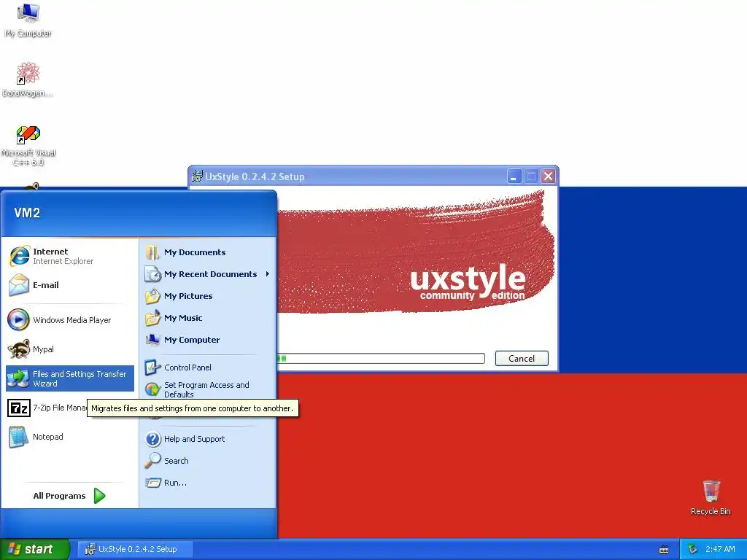The width and height of the screenshot is (747, 560).
Task: Open My Computer in Start menu
Action: 208,340
